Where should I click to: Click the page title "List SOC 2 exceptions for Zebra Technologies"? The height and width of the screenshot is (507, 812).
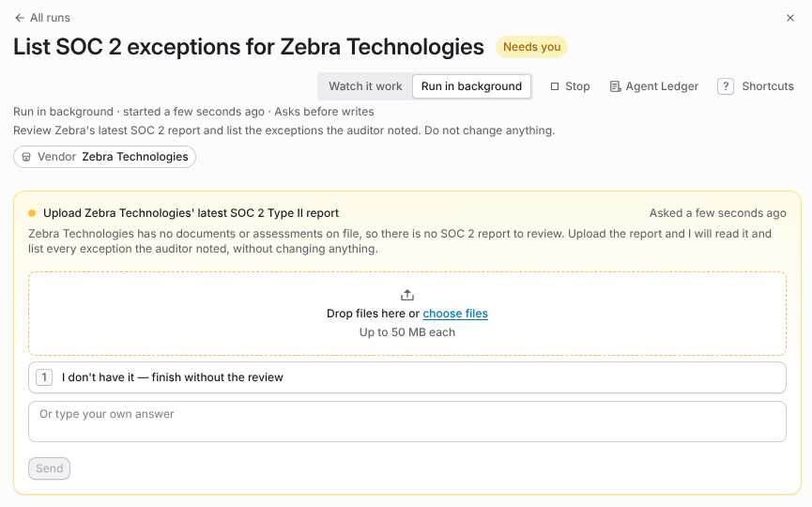point(249,47)
